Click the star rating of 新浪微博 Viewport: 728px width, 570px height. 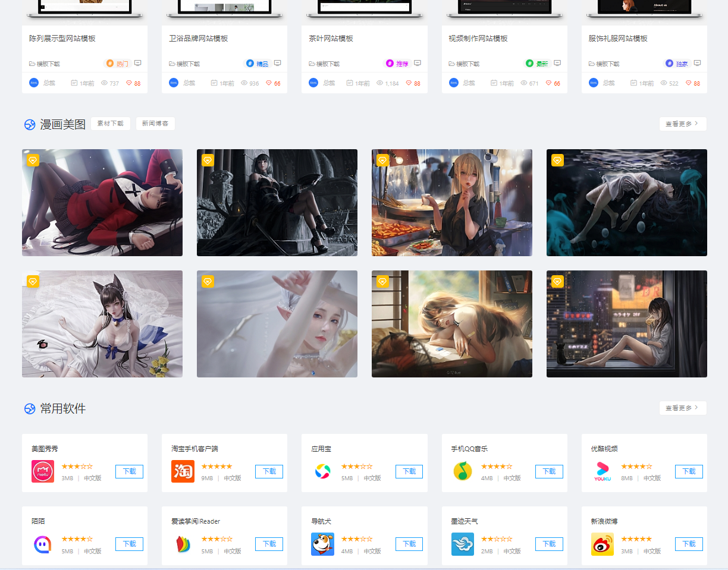coord(636,539)
